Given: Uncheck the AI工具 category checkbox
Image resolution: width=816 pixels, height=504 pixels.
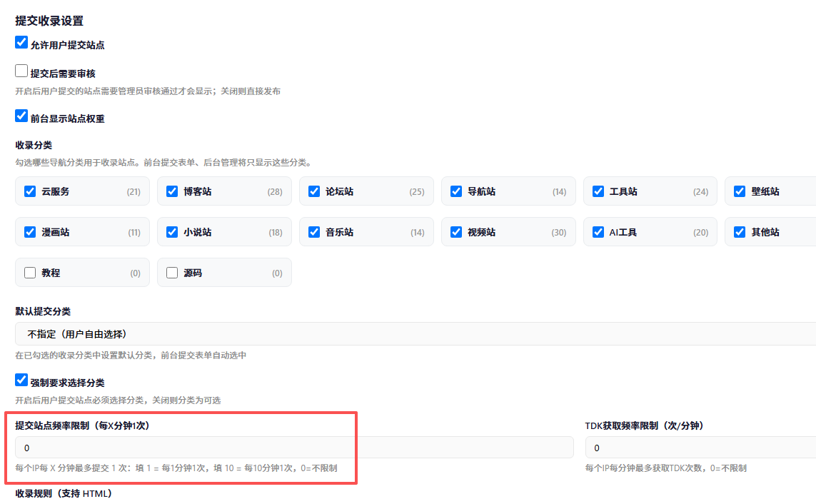Looking at the screenshot, I should click(598, 232).
